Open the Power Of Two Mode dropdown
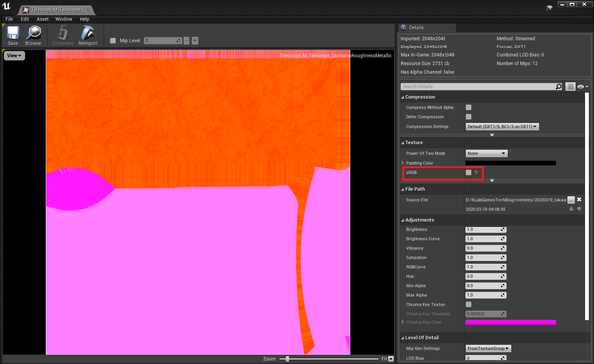Screen dimensions: 594x364 pyautogui.click(x=486, y=153)
